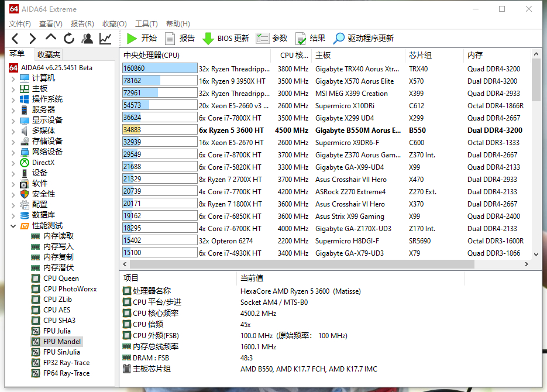Switch to 收藏夹 favorites tab
Image resolution: width=547 pixels, height=392 pixels.
point(49,54)
